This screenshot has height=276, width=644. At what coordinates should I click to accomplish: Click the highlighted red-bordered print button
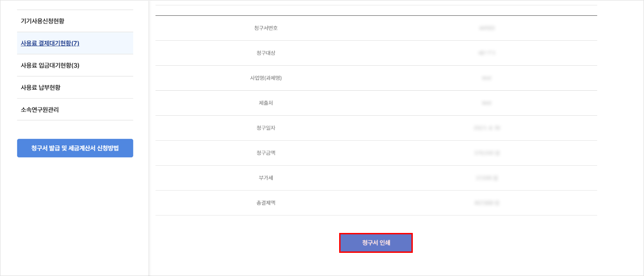pos(376,242)
